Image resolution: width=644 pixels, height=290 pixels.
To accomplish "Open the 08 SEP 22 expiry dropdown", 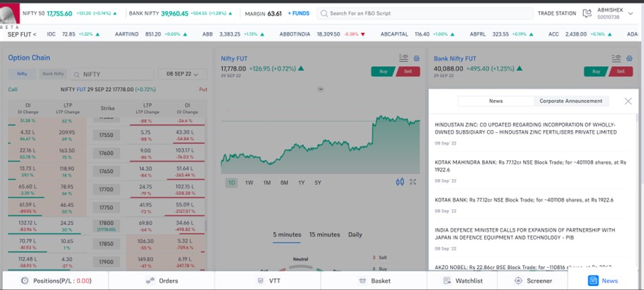I will [182, 74].
